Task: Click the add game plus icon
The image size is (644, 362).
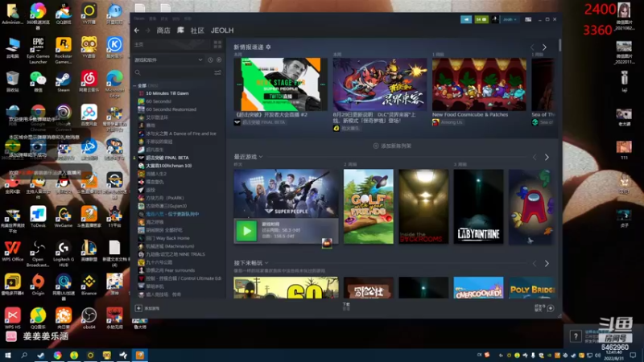Action: coord(138,308)
